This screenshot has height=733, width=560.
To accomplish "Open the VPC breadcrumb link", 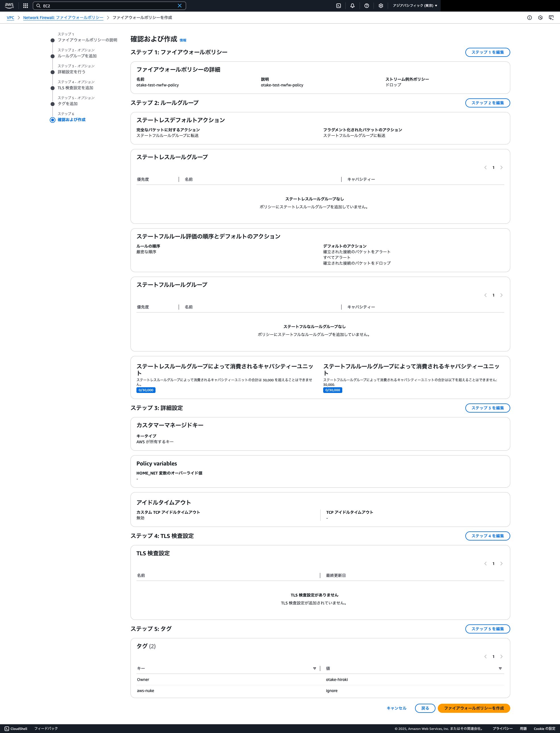I will (x=10, y=18).
